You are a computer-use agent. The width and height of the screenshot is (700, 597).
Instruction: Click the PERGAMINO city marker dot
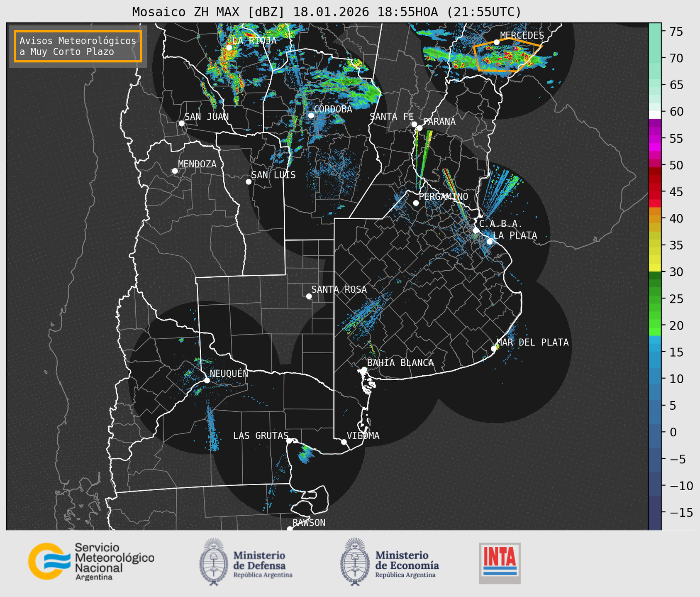pyautogui.click(x=416, y=203)
